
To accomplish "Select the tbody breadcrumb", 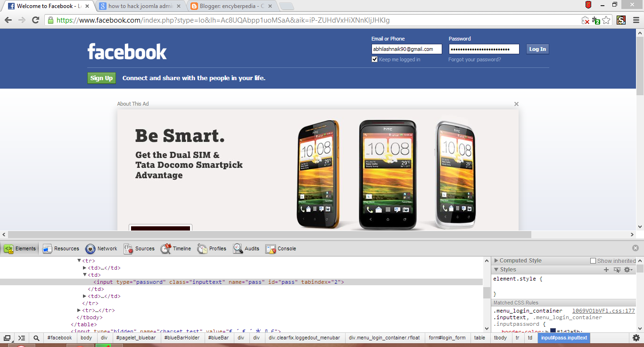I will coord(500,338).
